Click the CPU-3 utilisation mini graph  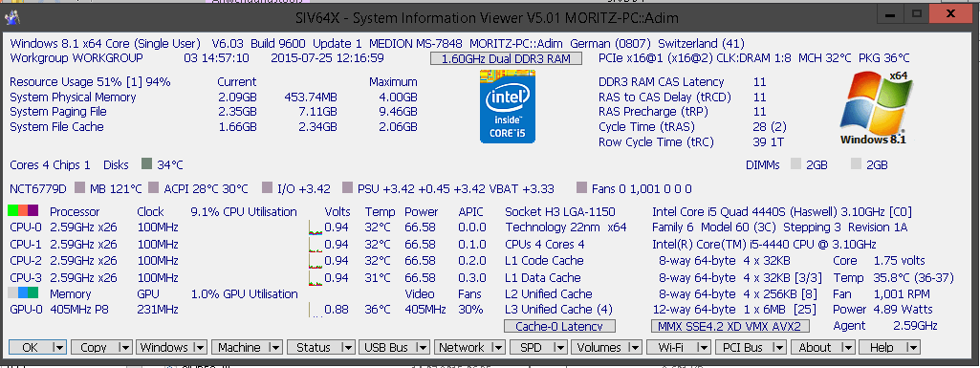click(x=315, y=277)
